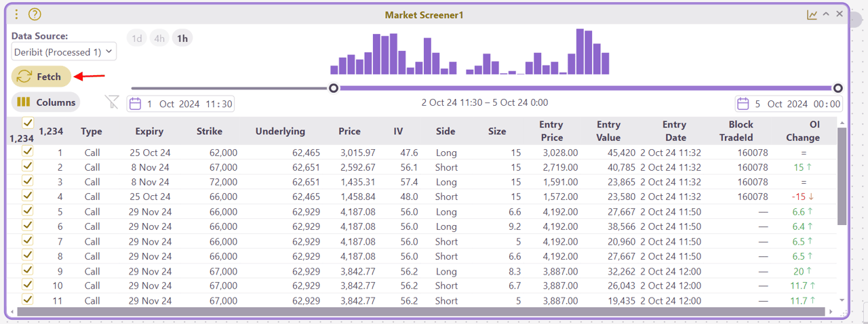Expand the Data Source dropdown

(64, 52)
